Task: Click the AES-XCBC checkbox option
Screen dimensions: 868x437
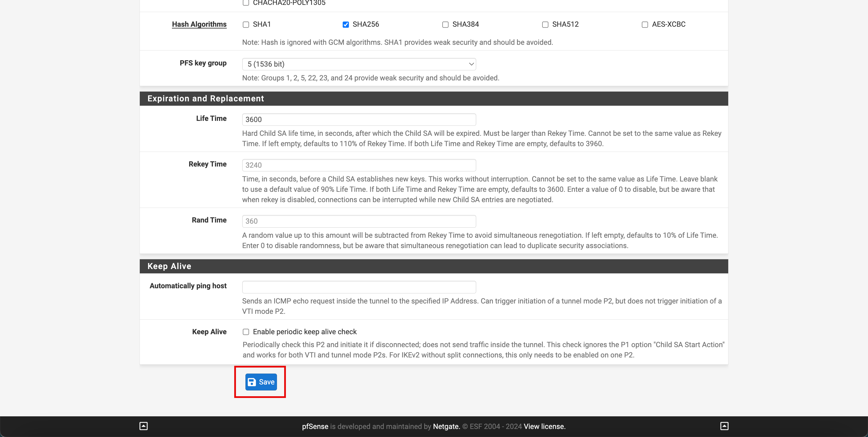Action: click(644, 24)
